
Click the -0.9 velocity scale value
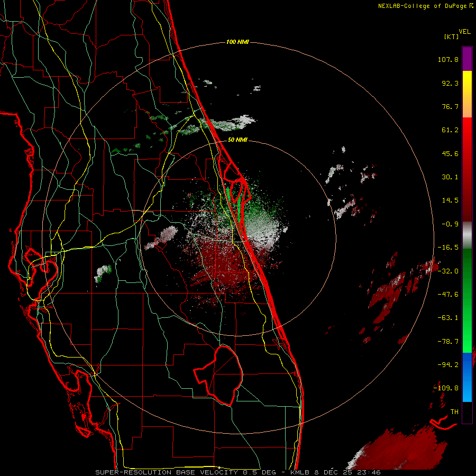coord(450,224)
